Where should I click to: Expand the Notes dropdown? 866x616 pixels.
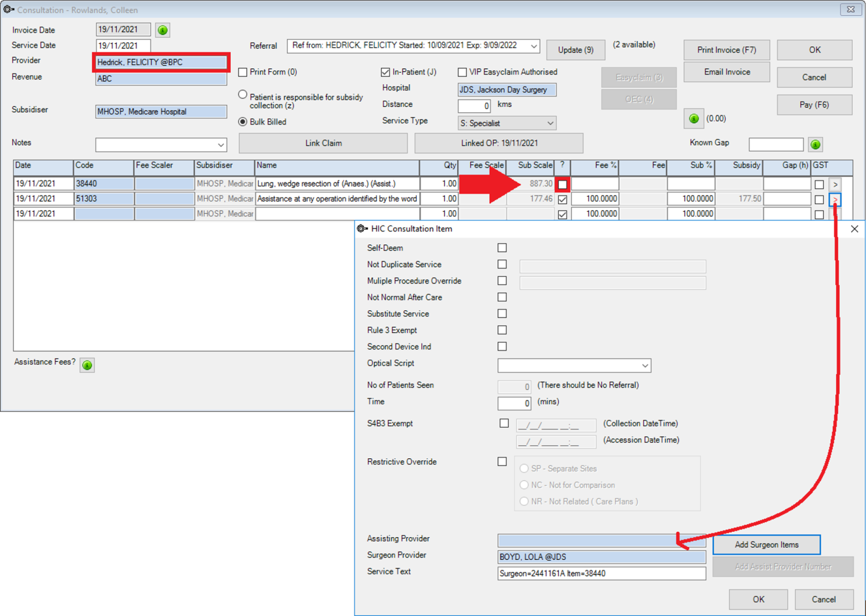[220, 145]
